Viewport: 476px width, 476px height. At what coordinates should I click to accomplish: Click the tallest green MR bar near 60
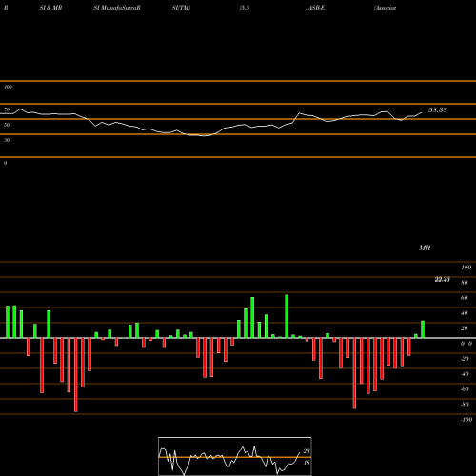tap(287, 316)
